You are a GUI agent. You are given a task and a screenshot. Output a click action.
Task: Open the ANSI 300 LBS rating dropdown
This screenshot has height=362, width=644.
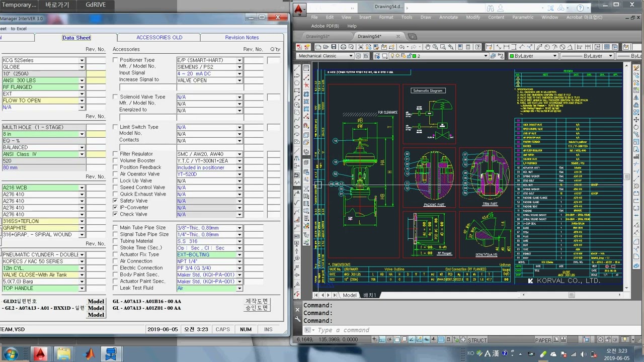click(x=82, y=80)
